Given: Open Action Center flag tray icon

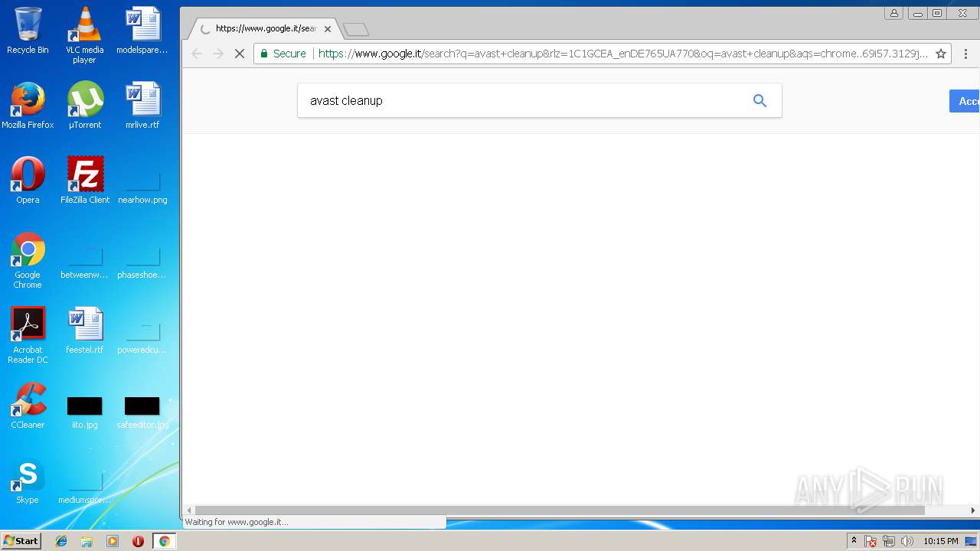Looking at the screenshot, I should [x=871, y=541].
